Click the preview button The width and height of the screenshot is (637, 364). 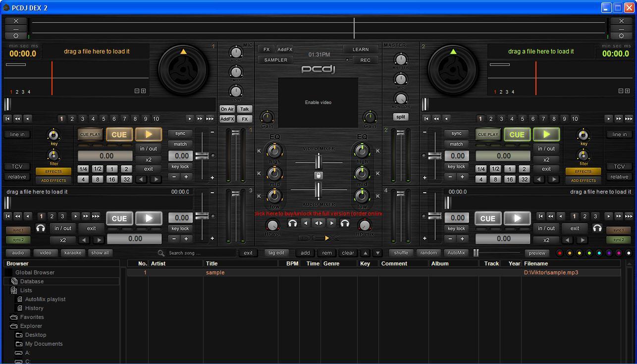click(537, 253)
